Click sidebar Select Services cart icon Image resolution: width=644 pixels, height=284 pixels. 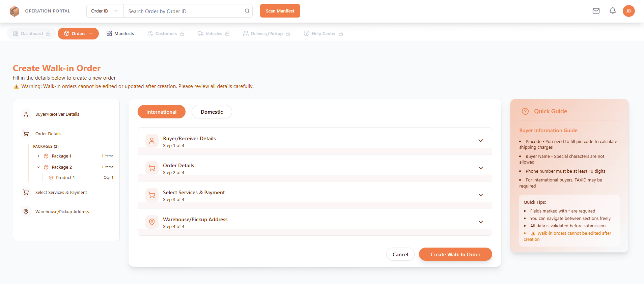[26, 193]
